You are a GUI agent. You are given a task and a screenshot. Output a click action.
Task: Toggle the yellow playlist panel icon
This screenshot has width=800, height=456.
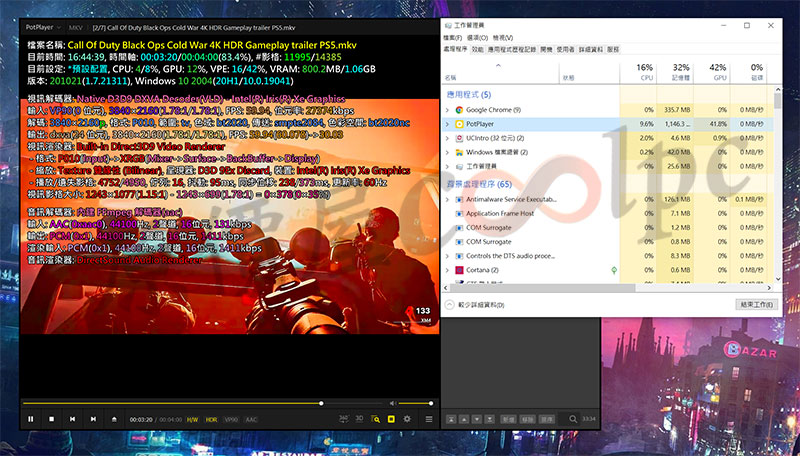click(391, 419)
